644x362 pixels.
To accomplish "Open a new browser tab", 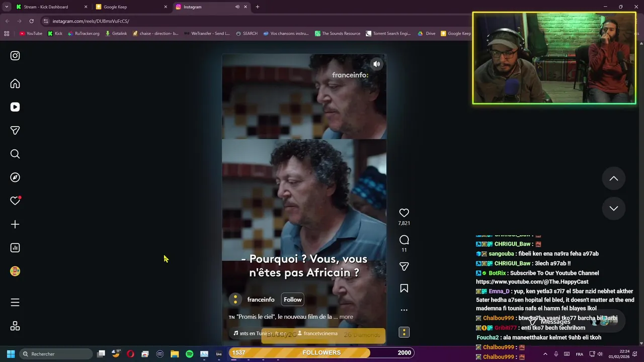I will point(258,7).
